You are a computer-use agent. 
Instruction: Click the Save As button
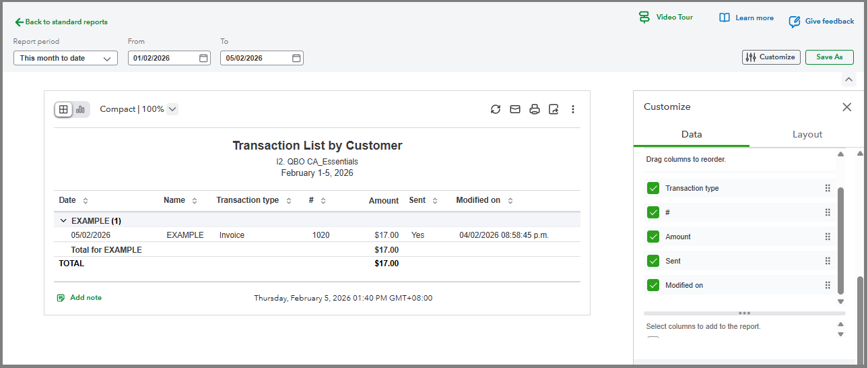coord(829,57)
